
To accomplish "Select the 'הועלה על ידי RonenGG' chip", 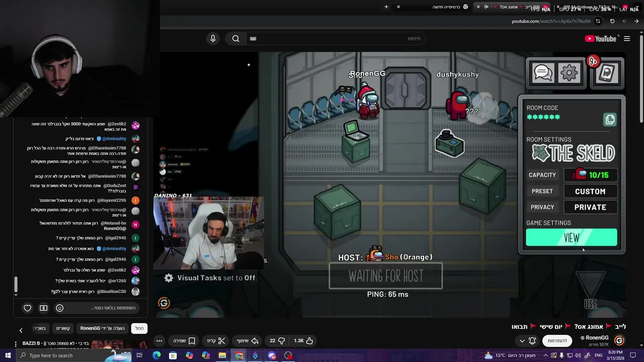I will (102, 328).
